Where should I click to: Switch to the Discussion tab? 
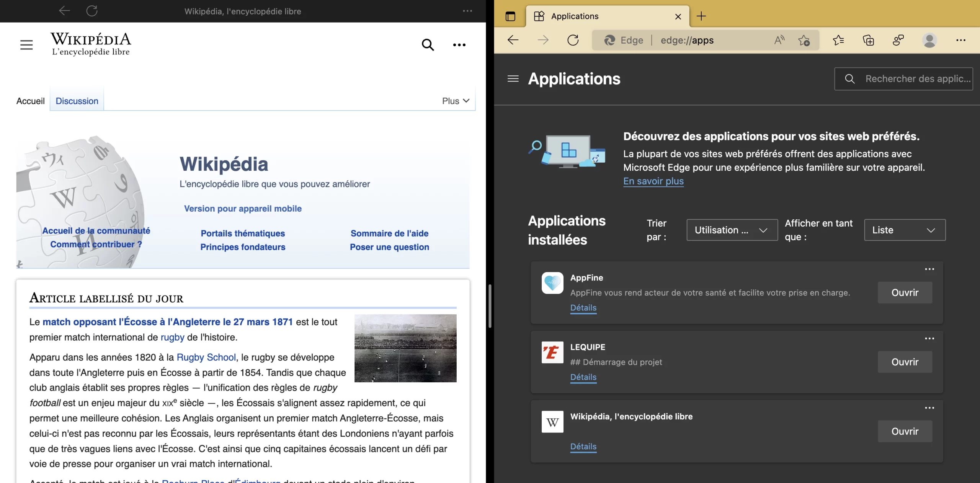(77, 101)
